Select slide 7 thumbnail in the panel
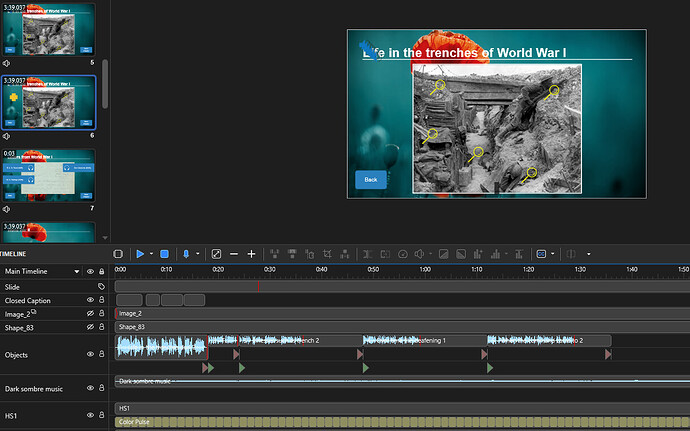 tap(49, 176)
